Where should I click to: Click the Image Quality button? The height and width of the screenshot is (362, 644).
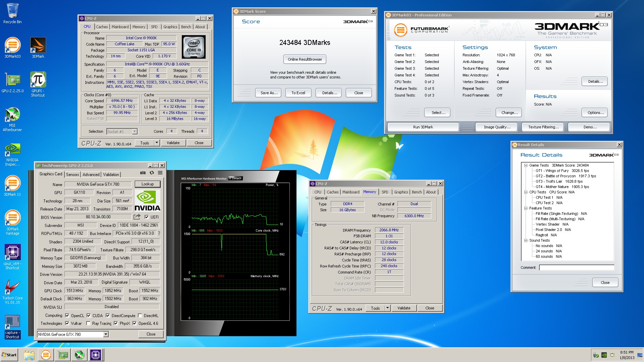tap(497, 127)
